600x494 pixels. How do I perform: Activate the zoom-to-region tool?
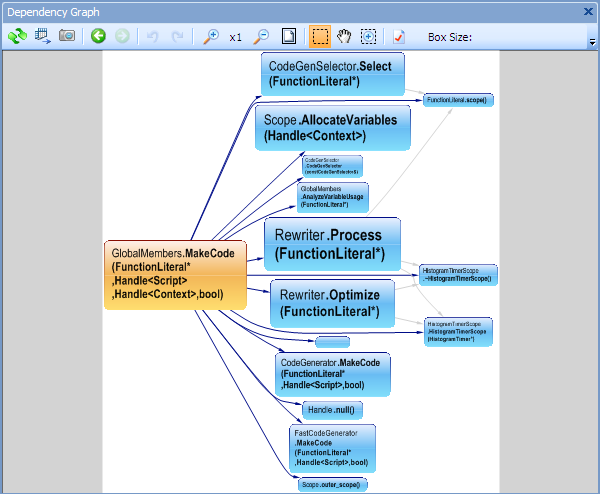368,37
